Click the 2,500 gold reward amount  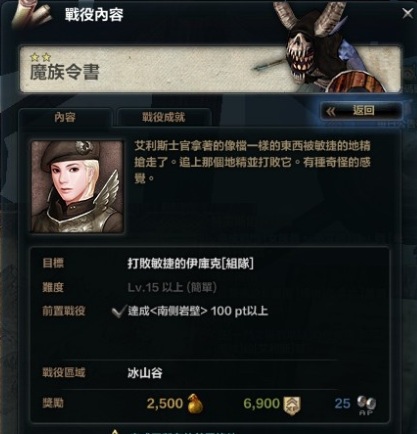tap(165, 403)
